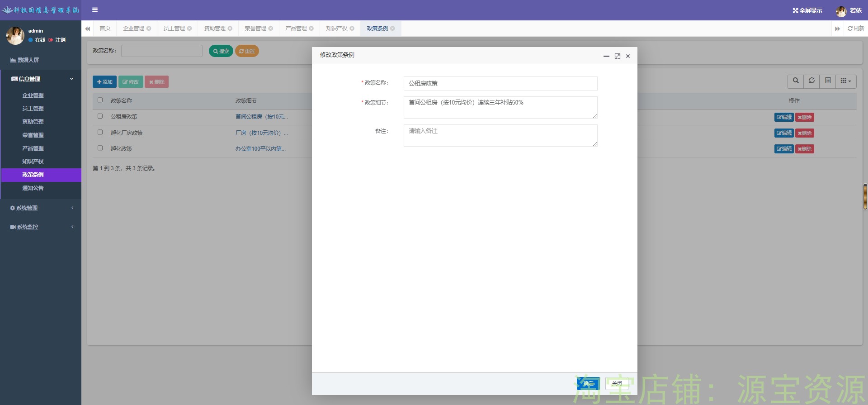The height and width of the screenshot is (405, 868).
Task: Check the 公租房政策 row checkbox
Action: (100, 116)
